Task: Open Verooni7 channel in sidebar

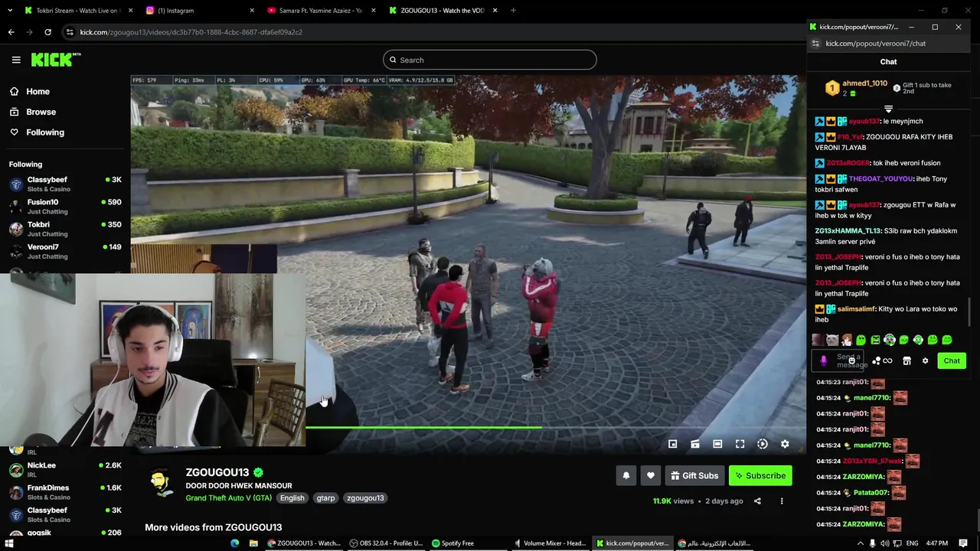Action: pos(64,251)
